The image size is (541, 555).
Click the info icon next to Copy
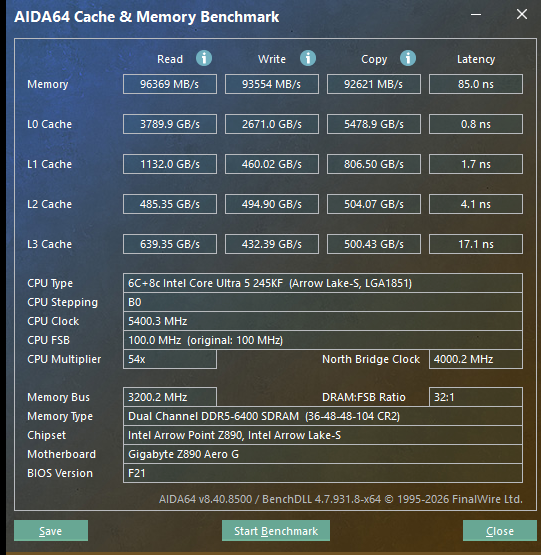click(408, 58)
